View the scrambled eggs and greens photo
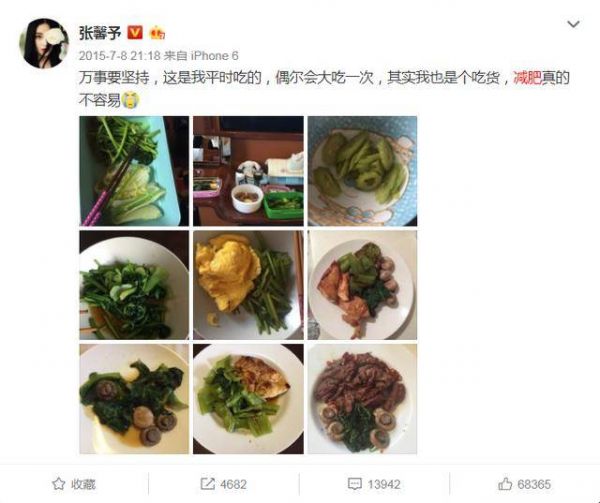The image size is (600, 503). [x=248, y=285]
